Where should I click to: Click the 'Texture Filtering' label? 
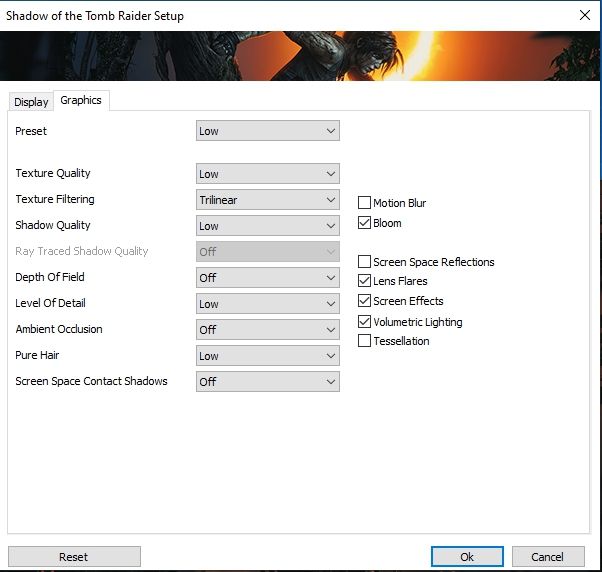pos(55,199)
